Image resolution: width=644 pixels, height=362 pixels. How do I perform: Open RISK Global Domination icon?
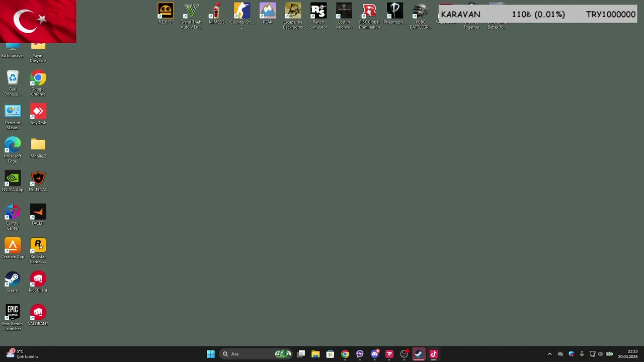pos(369,16)
